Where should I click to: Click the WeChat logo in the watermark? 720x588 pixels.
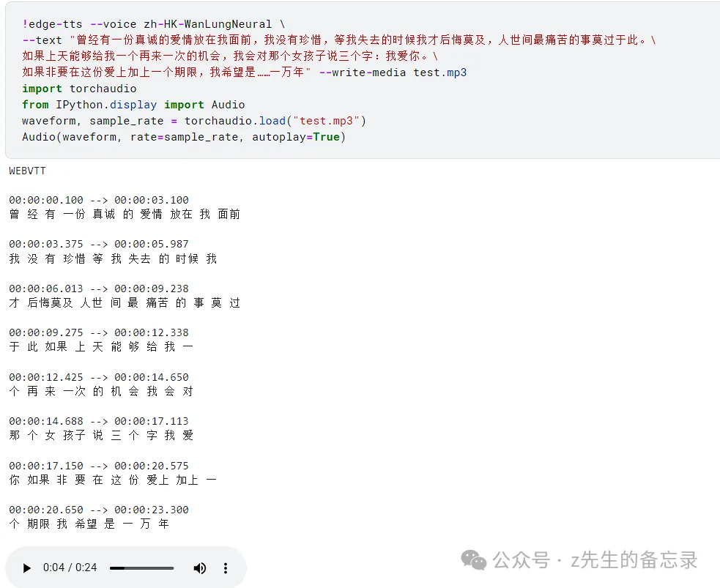tap(473, 561)
